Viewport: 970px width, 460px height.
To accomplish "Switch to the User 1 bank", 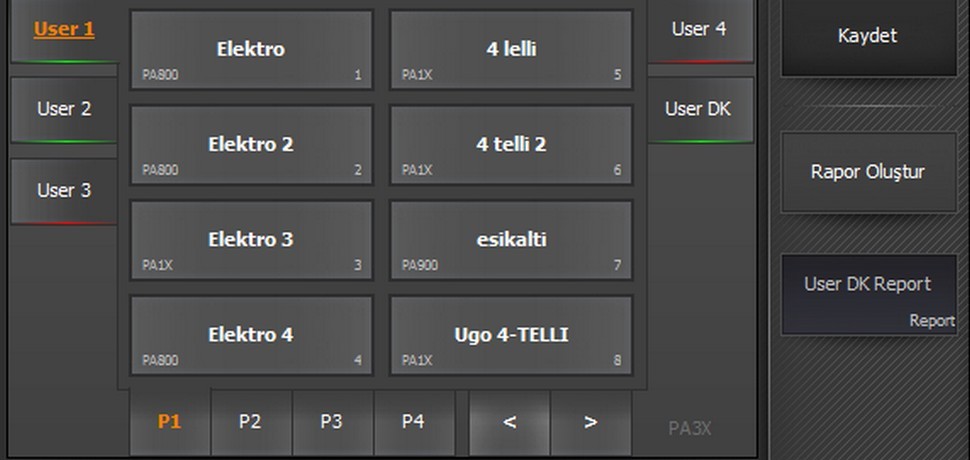I will (64, 30).
